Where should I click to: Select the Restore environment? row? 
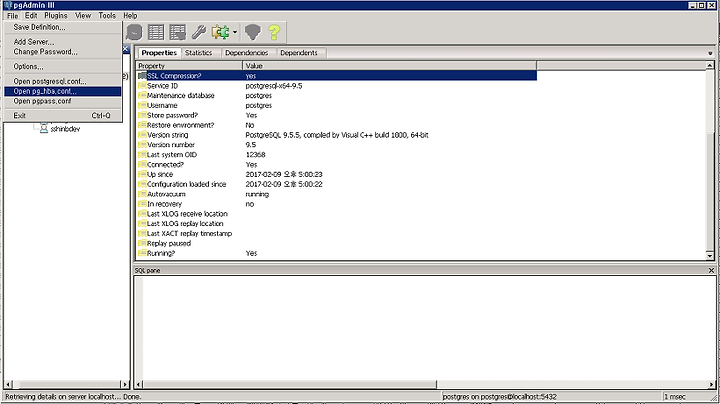click(x=337, y=125)
